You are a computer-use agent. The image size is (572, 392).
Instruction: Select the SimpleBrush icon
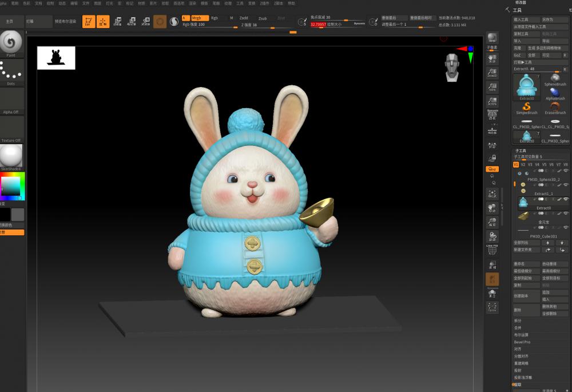(525, 106)
